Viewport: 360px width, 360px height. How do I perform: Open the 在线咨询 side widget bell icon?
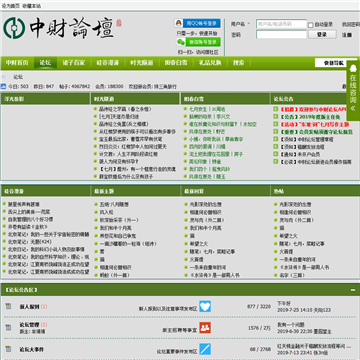pyautogui.click(x=353, y=68)
